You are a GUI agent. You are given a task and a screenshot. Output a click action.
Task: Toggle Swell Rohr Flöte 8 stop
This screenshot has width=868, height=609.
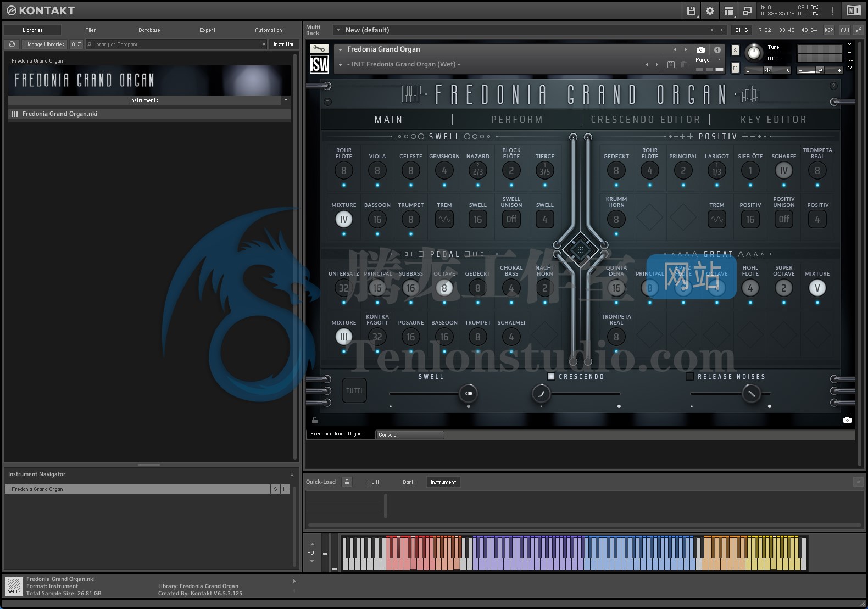click(344, 171)
